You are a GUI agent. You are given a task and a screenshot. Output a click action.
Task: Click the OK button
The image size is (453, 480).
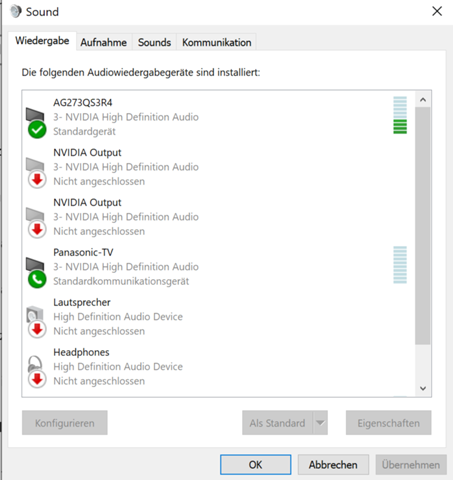pyautogui.click(x=255, y=465)
